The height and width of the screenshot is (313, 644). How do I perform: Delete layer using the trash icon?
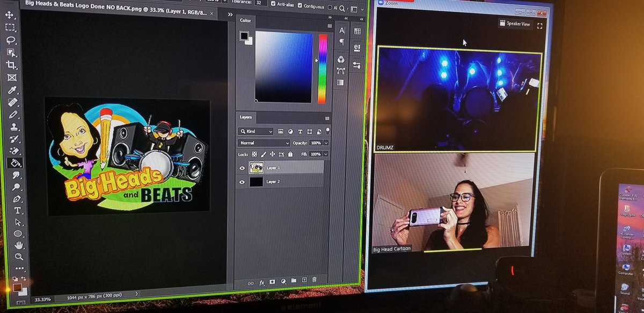point(314,280)
